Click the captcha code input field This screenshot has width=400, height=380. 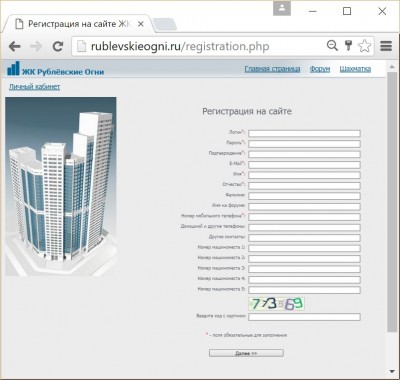pyautogui.click(x=304, y=317)
